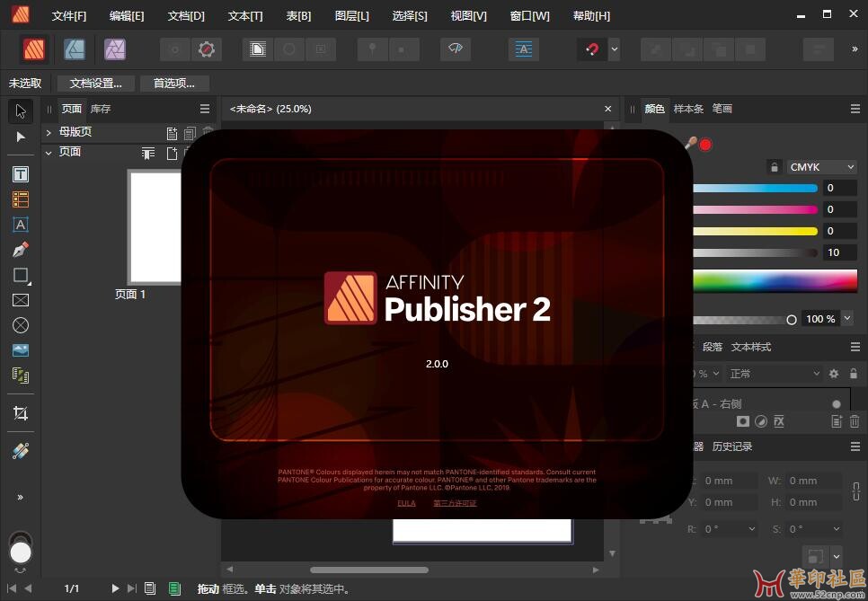This screenshot has width=868, height=601.
Task: Switch to the 样本条 tab
Action: tap(688, 109)
